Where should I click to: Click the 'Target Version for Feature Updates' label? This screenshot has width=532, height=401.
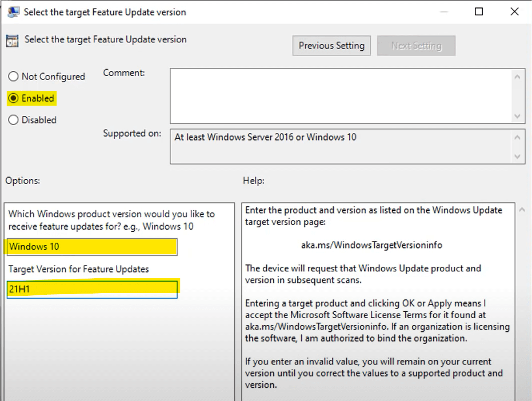[79, 269]
